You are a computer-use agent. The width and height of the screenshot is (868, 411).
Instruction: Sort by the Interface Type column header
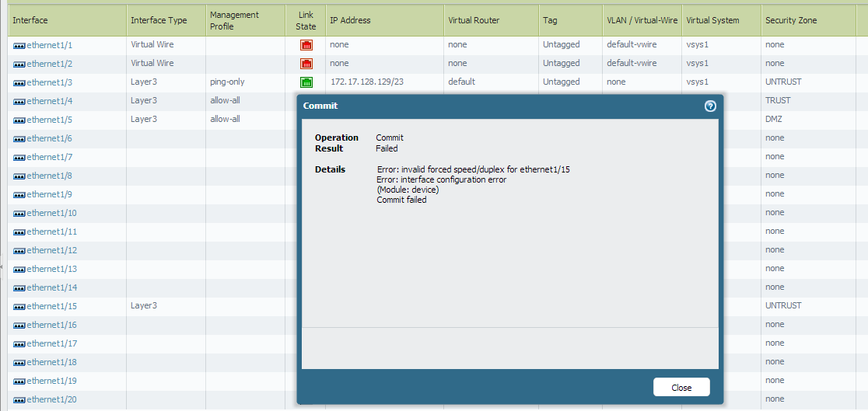pyautogui.click(x=166, y=20)
